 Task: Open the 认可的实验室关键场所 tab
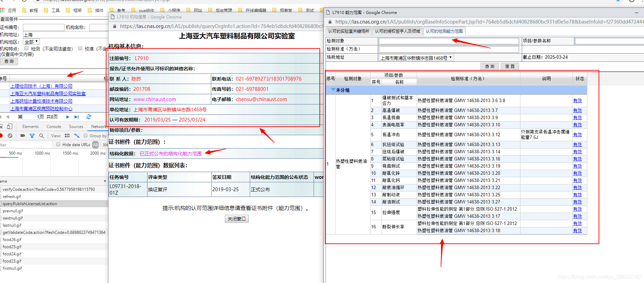348,31
